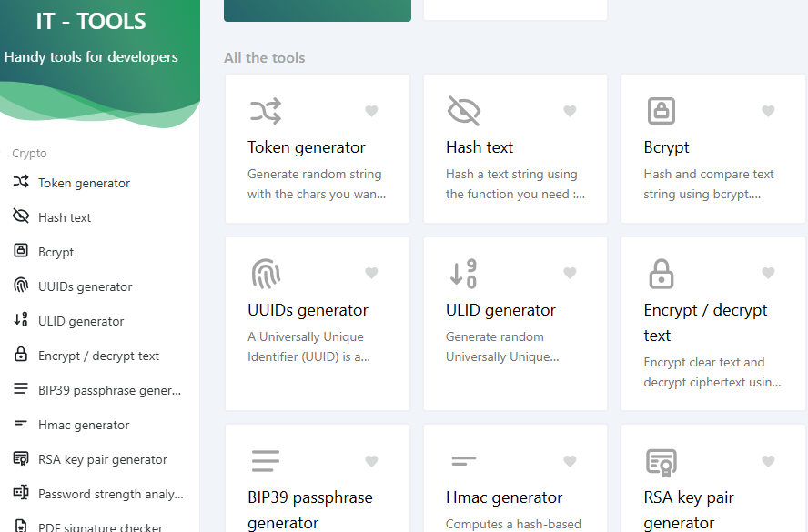Collapse the Crypto section in sidebar
Viewport: 808px width, 532px height.
(x=29, y=153)
